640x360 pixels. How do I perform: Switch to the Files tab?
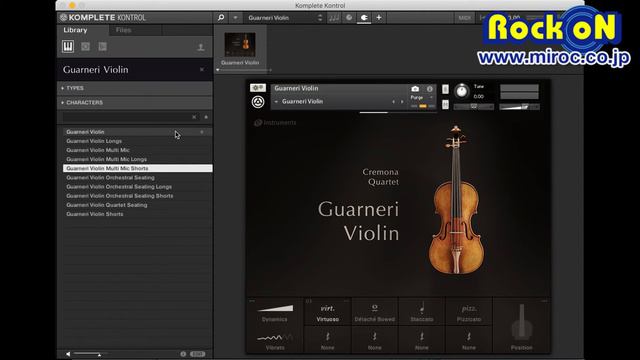pos(123,30)
